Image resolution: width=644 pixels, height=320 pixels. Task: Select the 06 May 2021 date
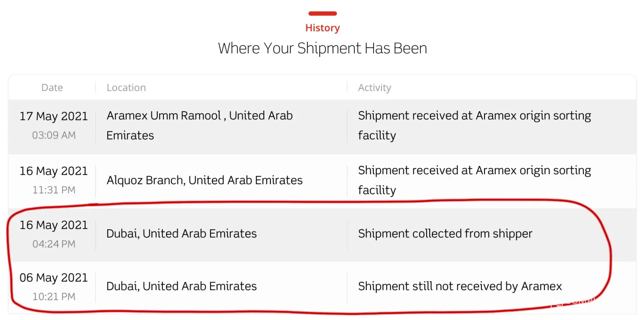[54, 278]
